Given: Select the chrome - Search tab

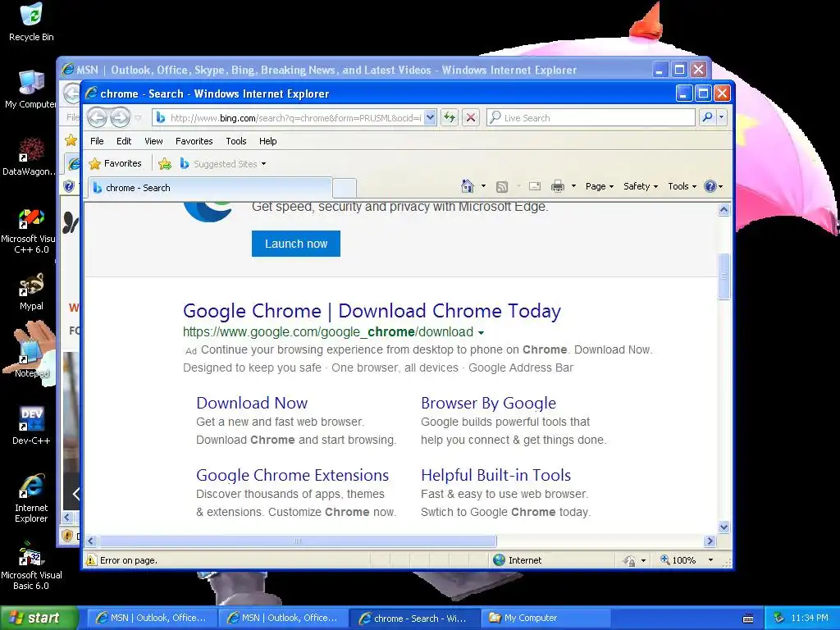Looking at the screenshot, I should [209, 188].
